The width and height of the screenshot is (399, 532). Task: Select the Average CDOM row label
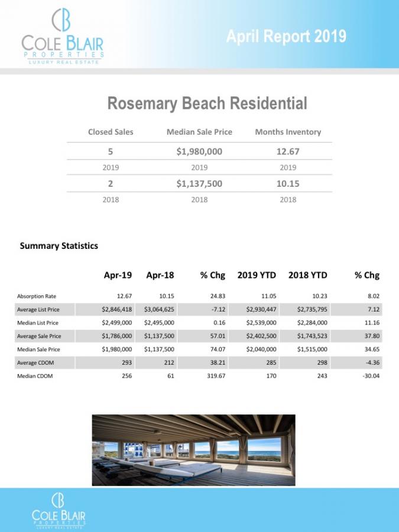coord(35,363)
